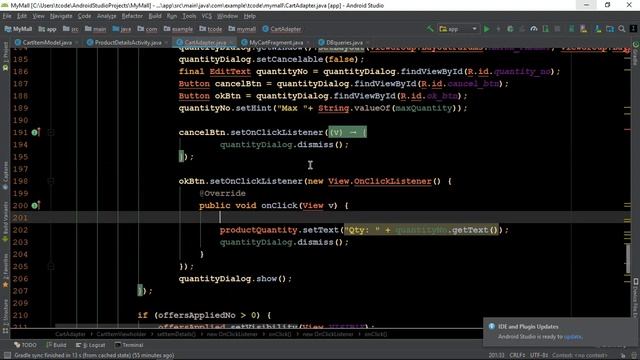Run the app with green play button

487,29
